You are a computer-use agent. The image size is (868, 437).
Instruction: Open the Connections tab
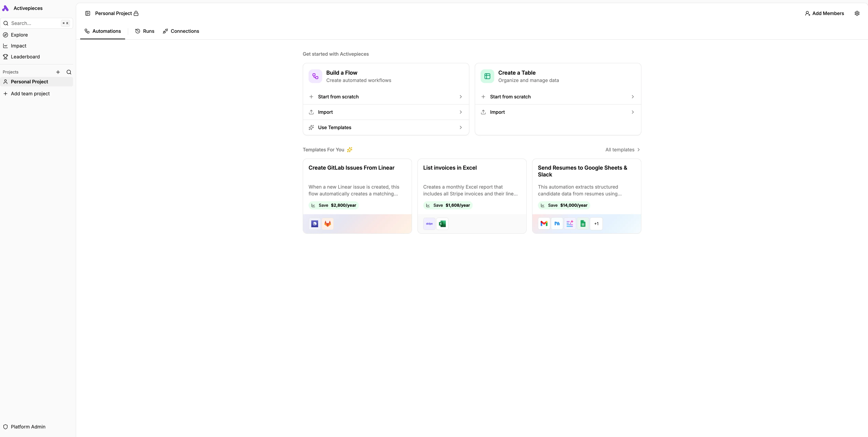[x=181, y=31]
